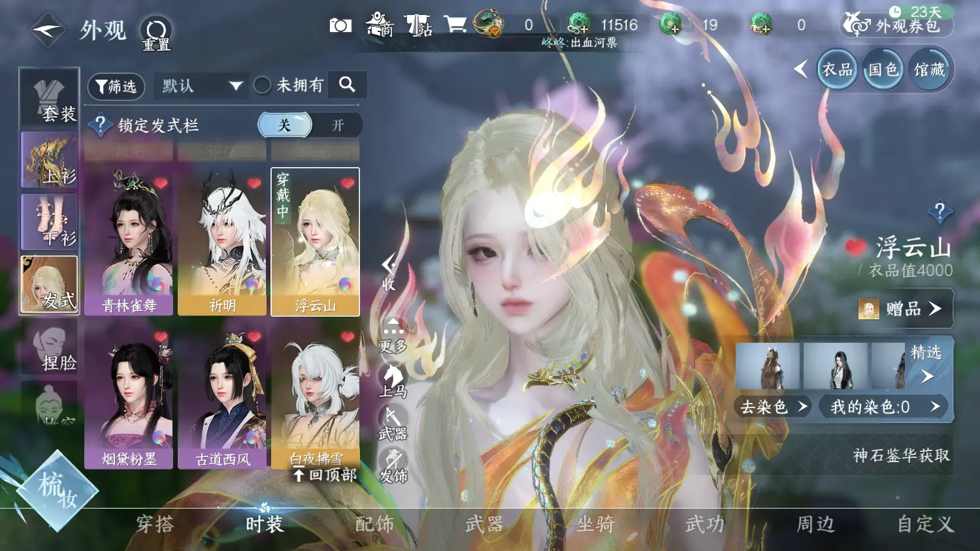
Task: Open the camera photo mode
Action: tap(340, 25)
